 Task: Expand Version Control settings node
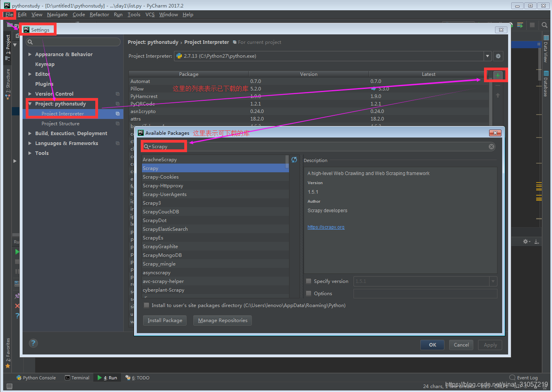click(30, 94)
